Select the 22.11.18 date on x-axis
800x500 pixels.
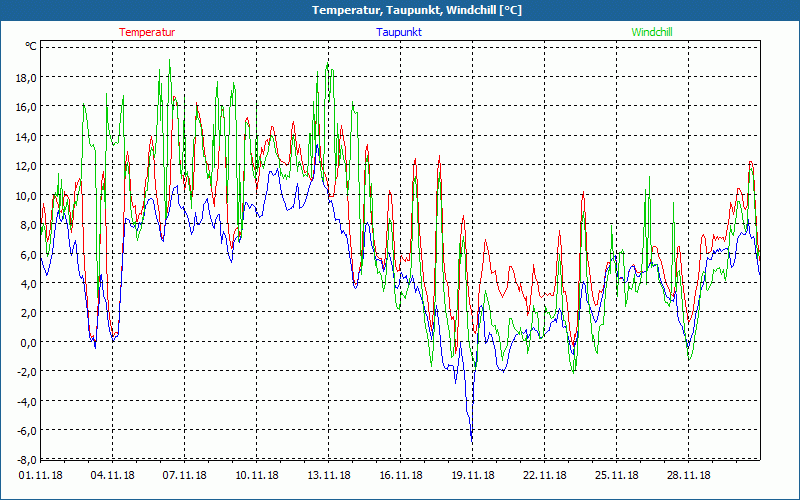point(545,476)
